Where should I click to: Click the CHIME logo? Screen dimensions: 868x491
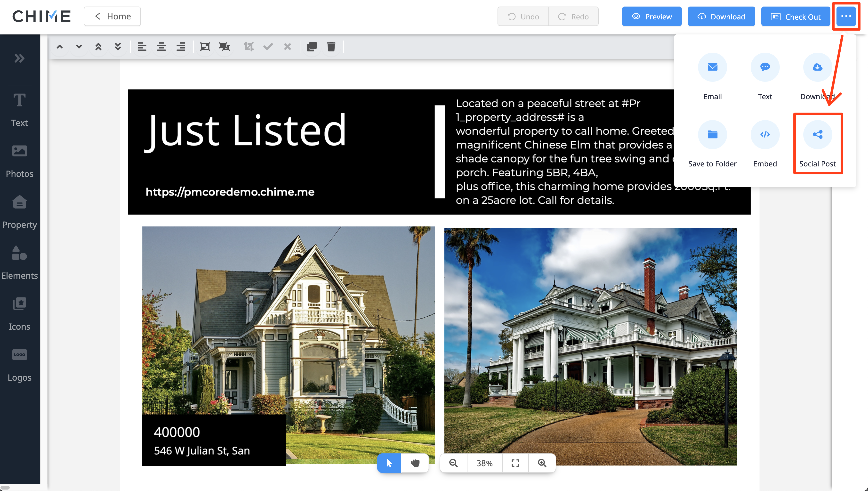click(x=41, y=16)
